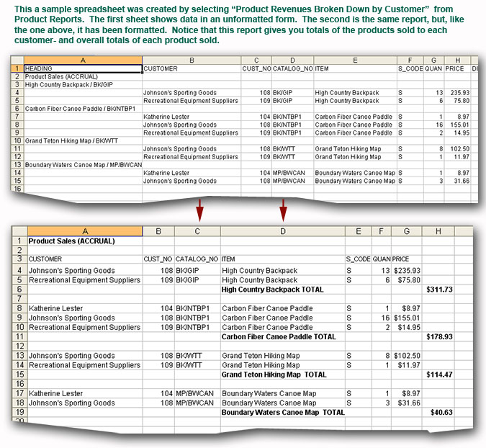Screen dimensions: 486x448
Task: Click column H header in formatted bottom sheet
Action: 438,230
